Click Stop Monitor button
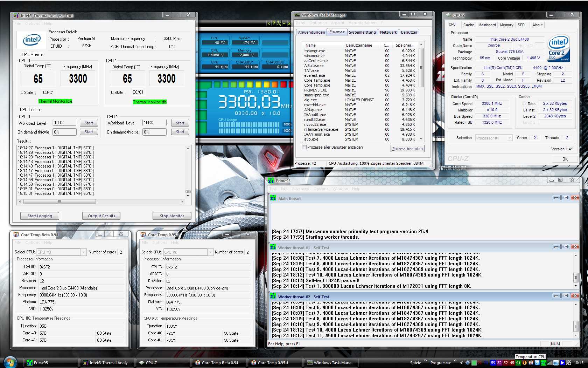This screenshot has height=368, width=588. 172,216
